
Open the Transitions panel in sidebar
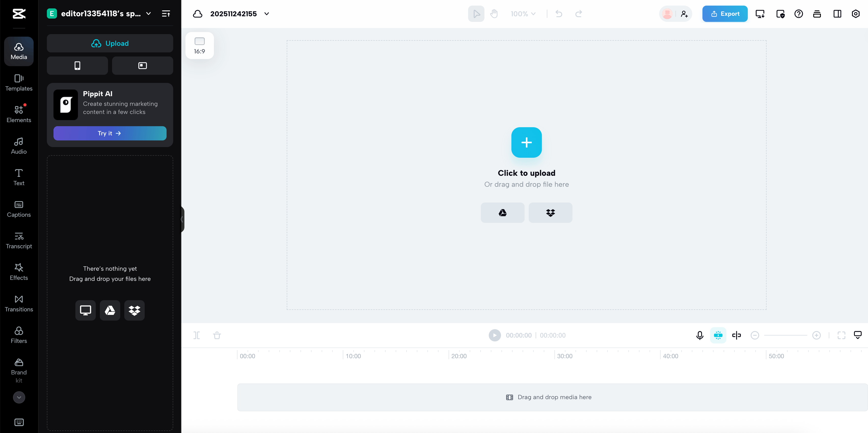pyautogui.click(x=19, y=303)
